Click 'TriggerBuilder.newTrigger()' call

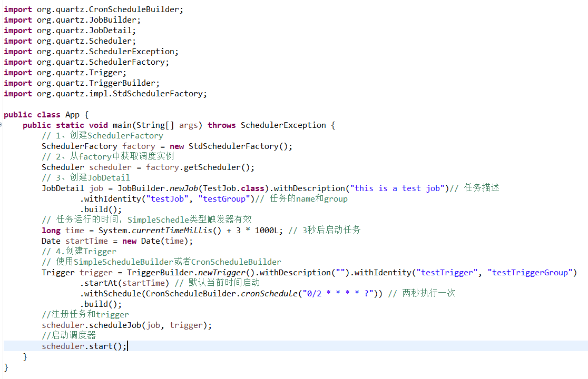(x=191, y=272)
